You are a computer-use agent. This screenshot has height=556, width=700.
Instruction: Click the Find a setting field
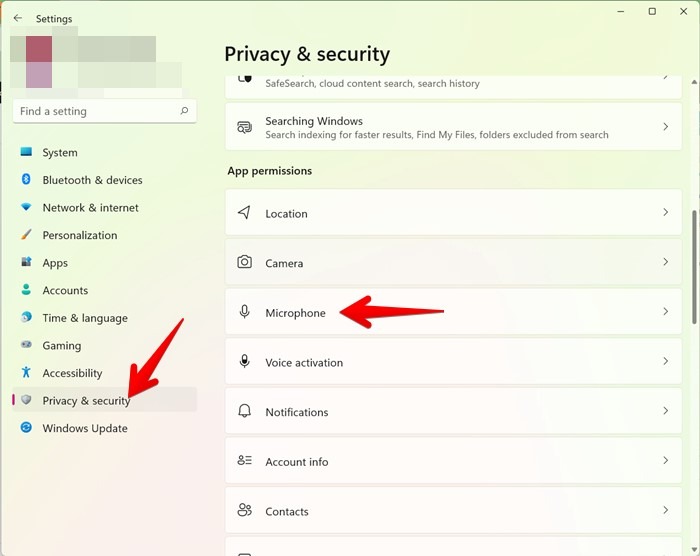[x=95, y=112]
